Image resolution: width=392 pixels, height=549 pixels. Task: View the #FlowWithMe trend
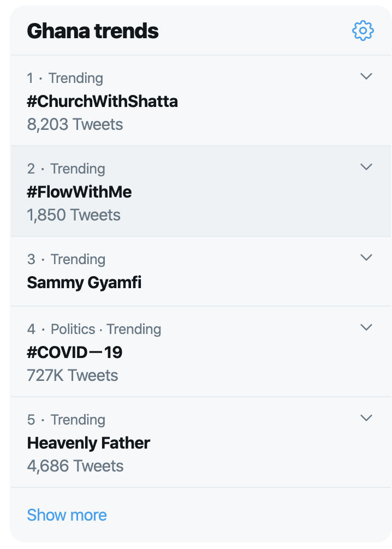click(x=79, y=192)
